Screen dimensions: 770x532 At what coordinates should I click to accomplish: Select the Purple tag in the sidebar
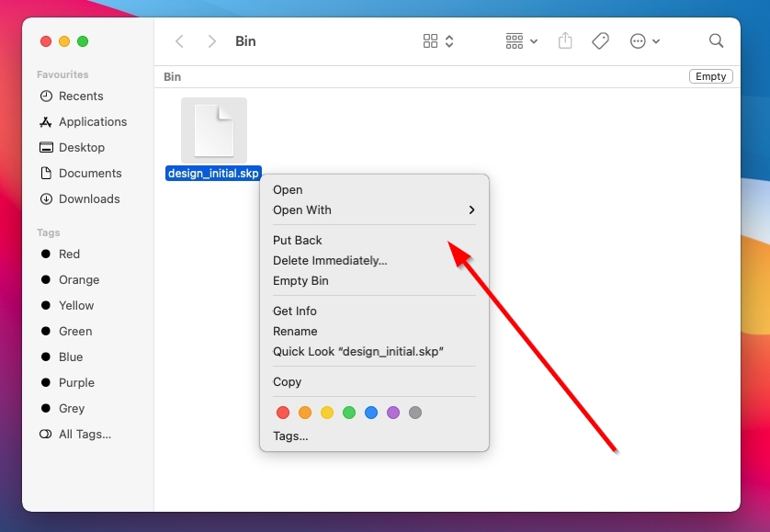click(x=76, y=382)
